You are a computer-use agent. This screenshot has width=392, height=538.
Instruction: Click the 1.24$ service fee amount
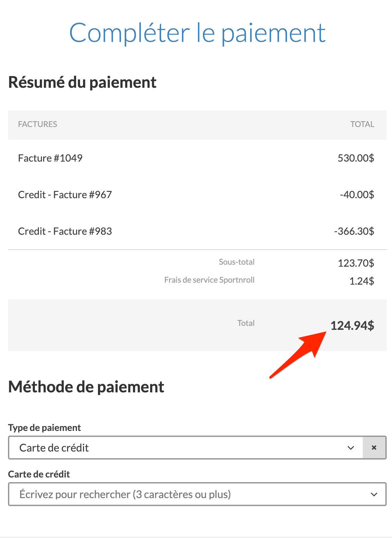click(x=361, y=281)
